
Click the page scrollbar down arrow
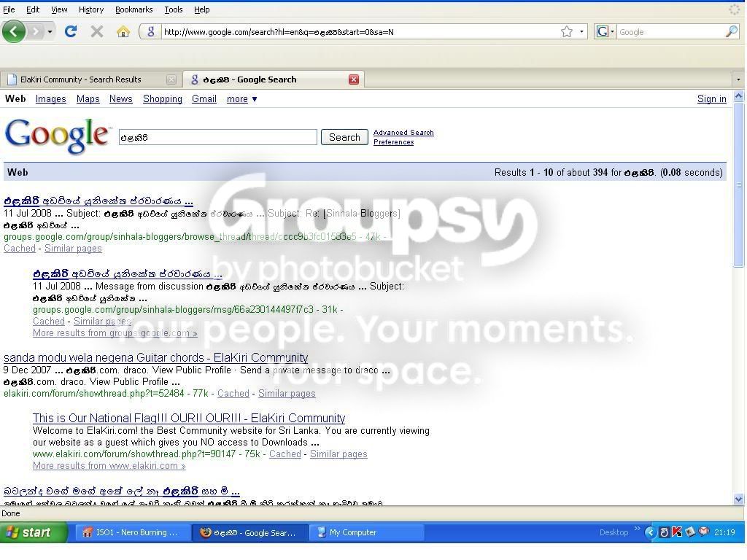tap(739, 499)
